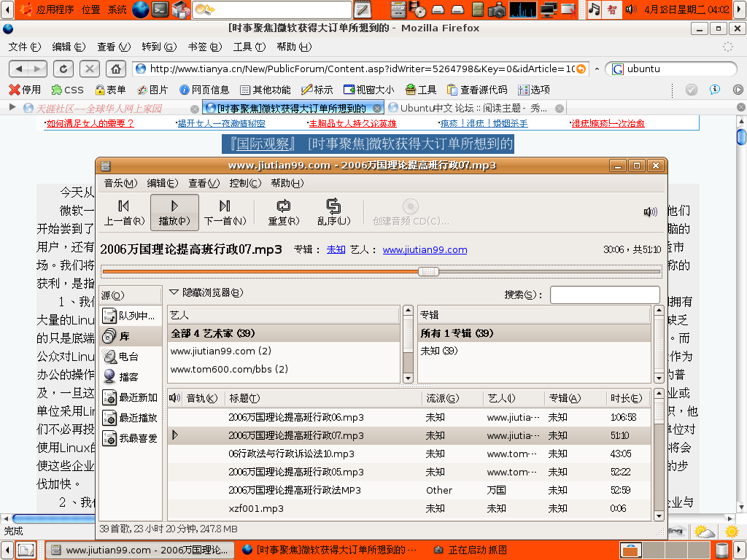
Task: Focus the Rhythmbox search field
Action: [x=605, y=295]
